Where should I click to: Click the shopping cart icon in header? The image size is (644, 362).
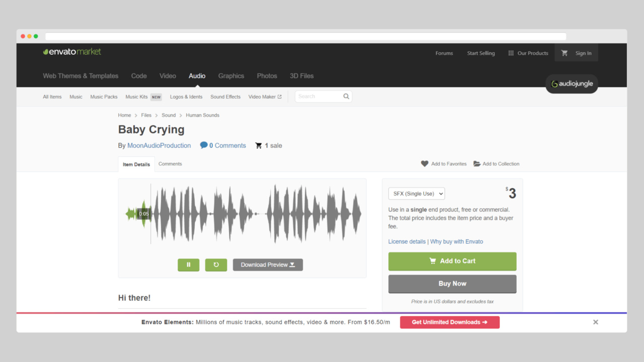[565, 53]
